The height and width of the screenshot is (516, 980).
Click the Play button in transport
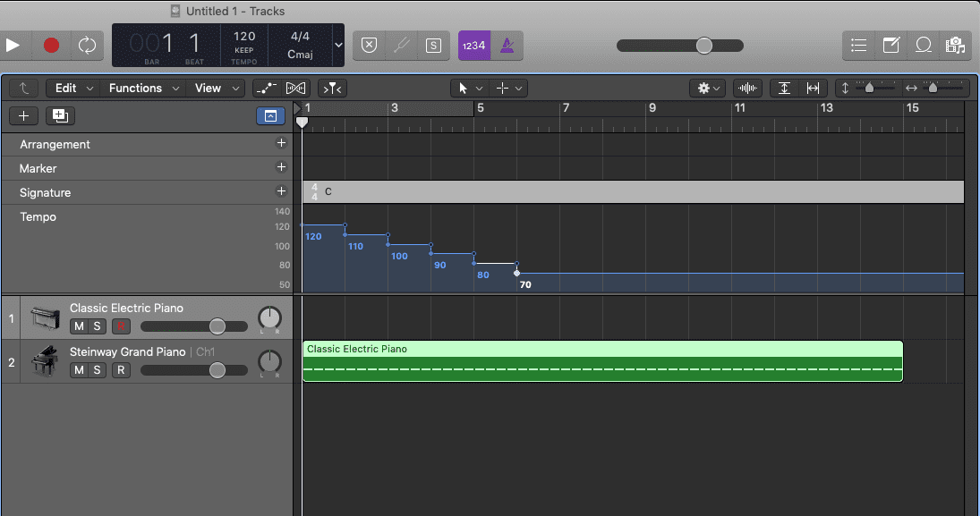(x=13, y=45)
